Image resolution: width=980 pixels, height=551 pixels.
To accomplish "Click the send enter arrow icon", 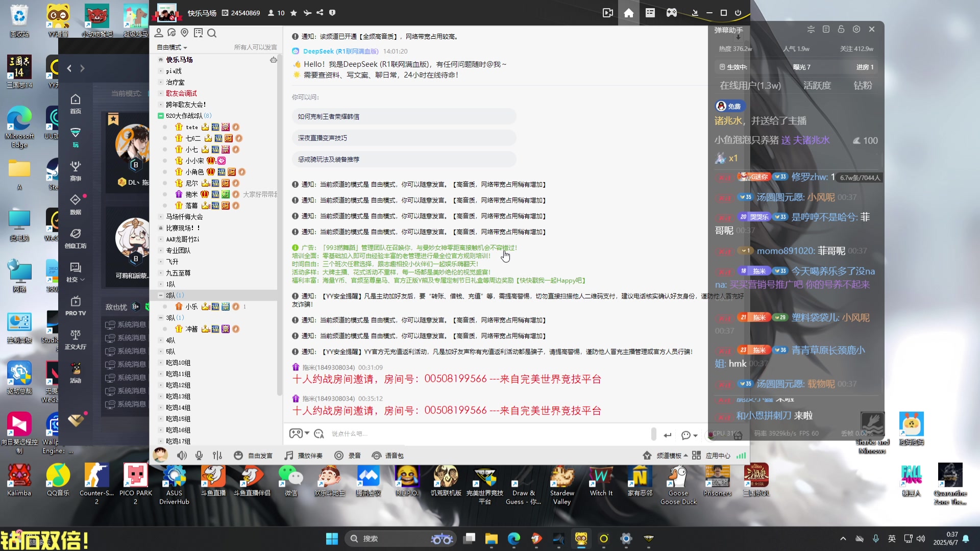I will coord(668,435).
